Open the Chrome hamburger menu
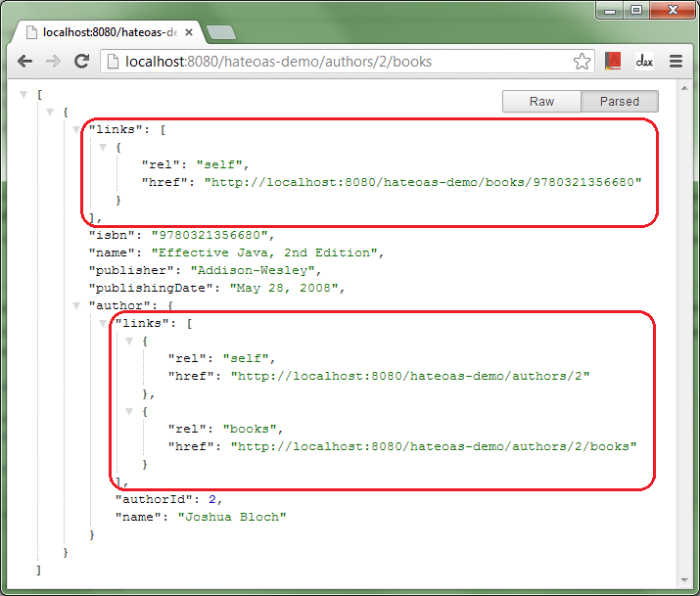Screen dimensions: 700x596 [x=676, y=61]
